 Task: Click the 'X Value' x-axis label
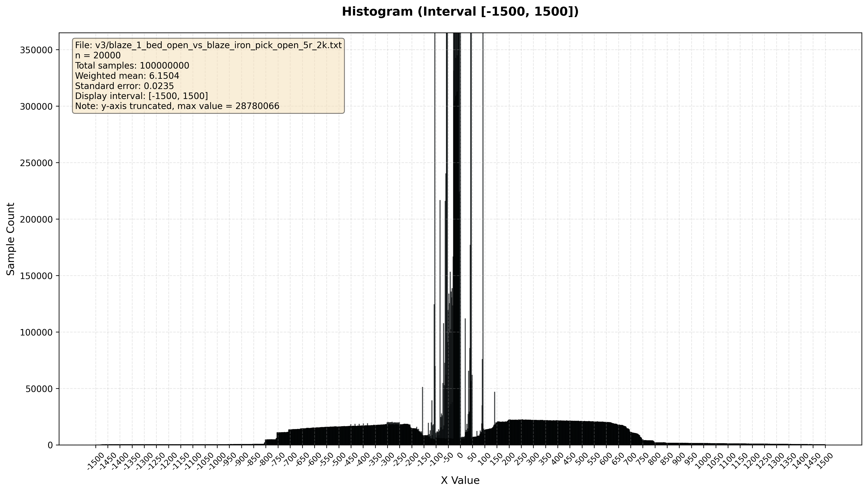460,480
